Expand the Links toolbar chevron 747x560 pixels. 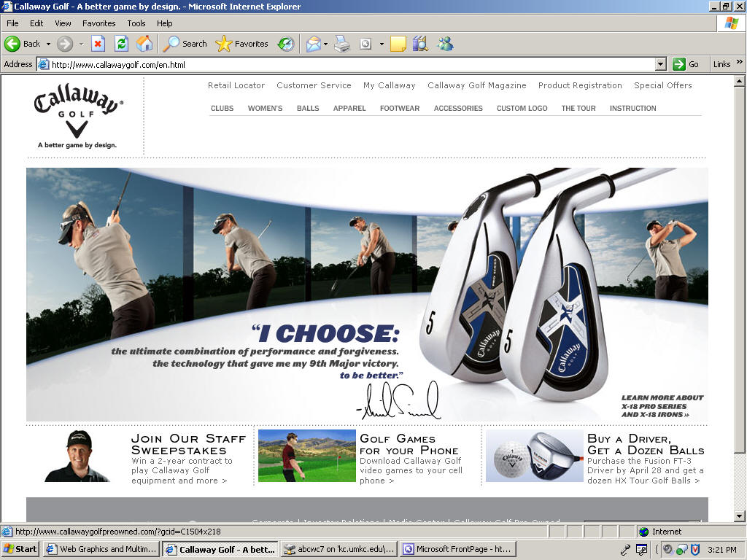740,62
